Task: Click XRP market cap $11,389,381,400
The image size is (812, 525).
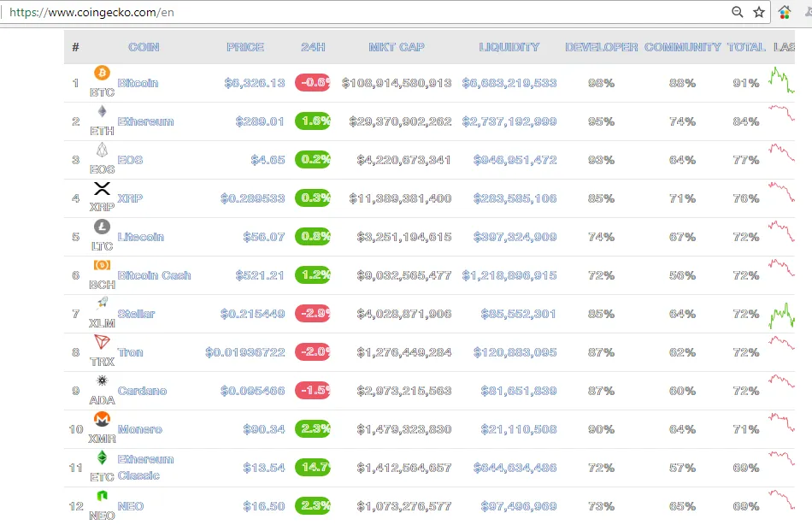Action: click(x=400, y=198)
